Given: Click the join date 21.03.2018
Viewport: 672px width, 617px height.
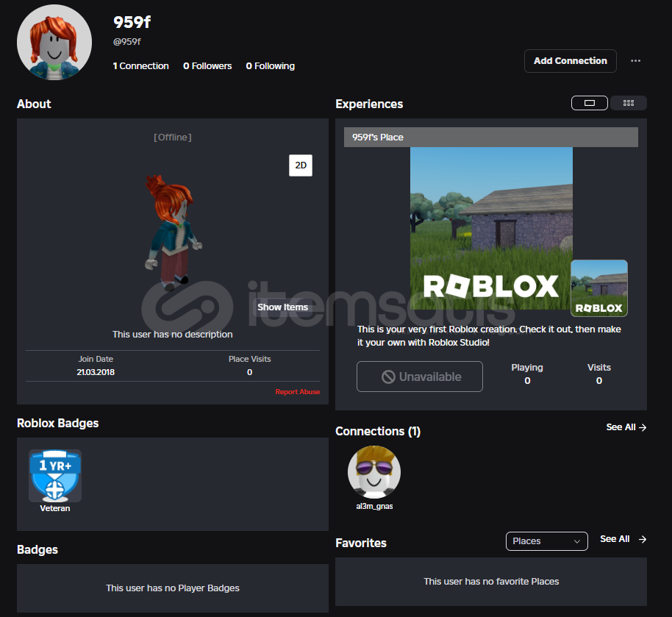Looking at the screenshot, I should pos(96,372).
